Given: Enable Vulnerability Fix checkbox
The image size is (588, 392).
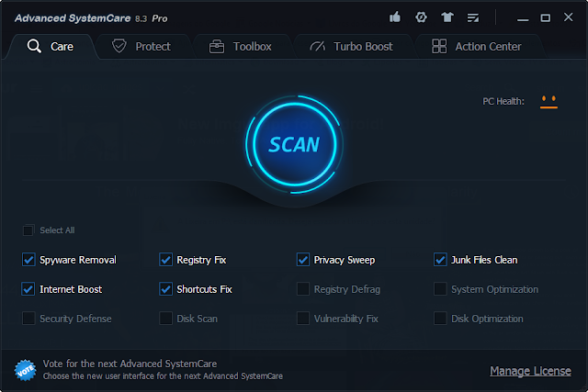Looking at the screenshot, I should pyautogui.click(x=303, y=319).
